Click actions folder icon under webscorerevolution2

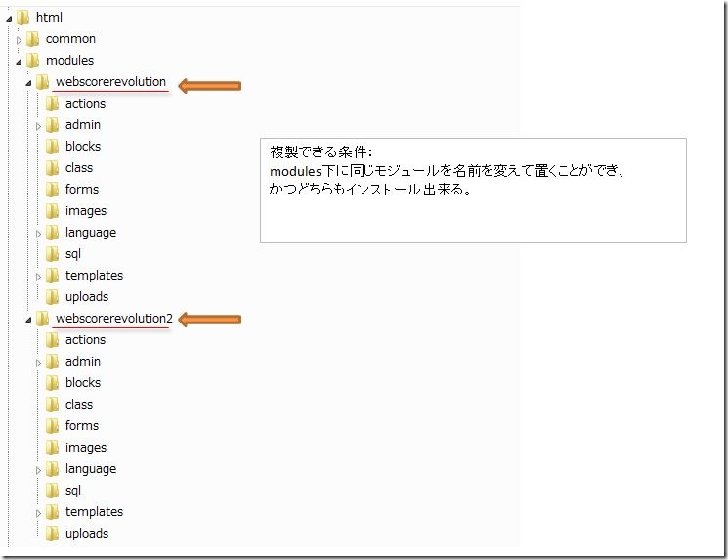pyautogui.click(x=52, y=340)
